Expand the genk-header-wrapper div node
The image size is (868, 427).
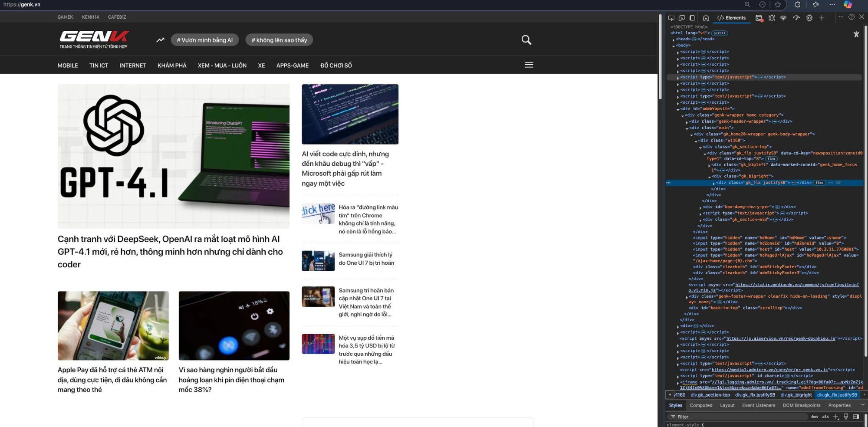687,122
